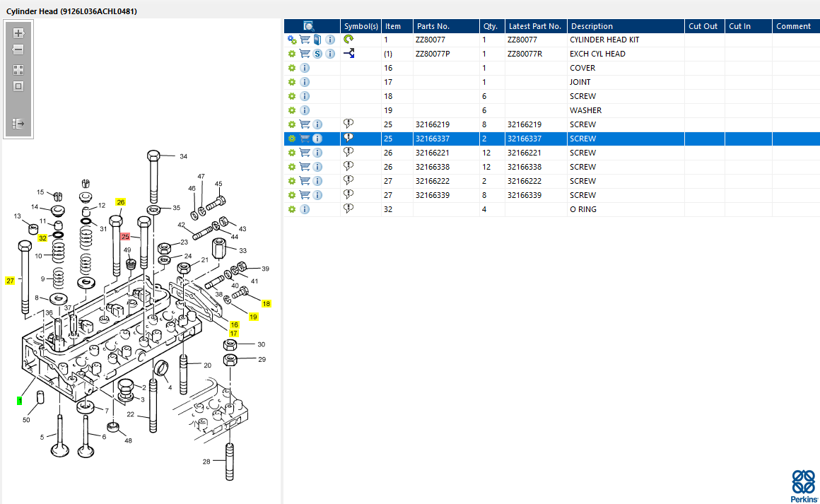The image size is (820, 504).
Task: Open the book icon for ZZ80077
Action: pyautogui.click(x=317, y=40)
